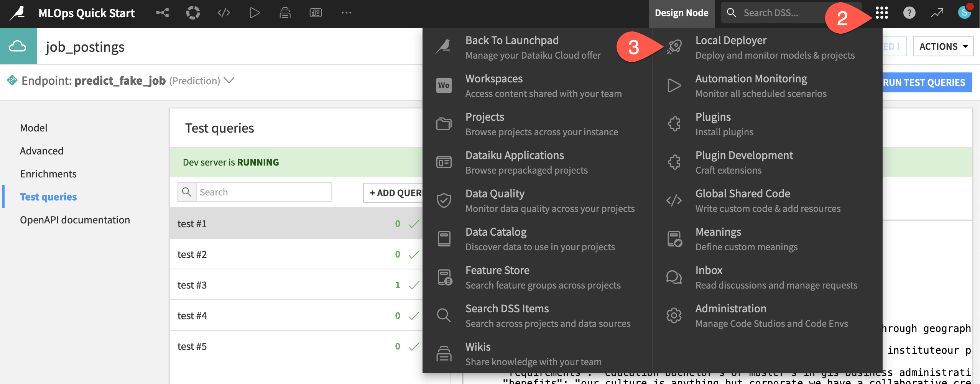The height and width of the screenshot is (384, 980).
Task: Select Administration in the menu
Action: click(x=771, y=316)
